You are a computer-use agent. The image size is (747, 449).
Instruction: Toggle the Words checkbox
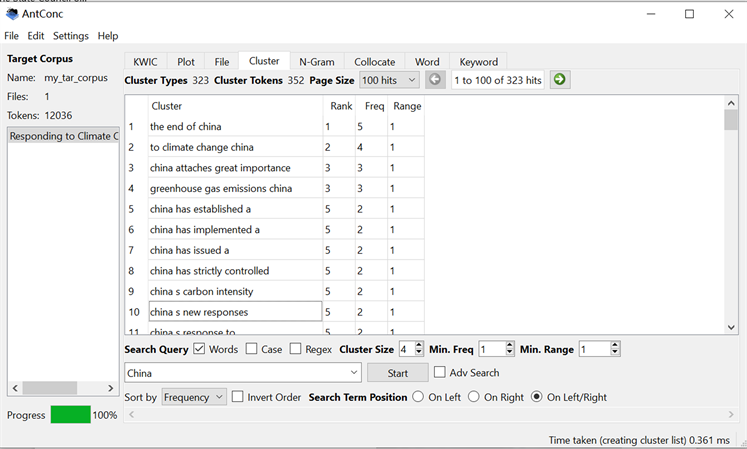tap(199, 349)
